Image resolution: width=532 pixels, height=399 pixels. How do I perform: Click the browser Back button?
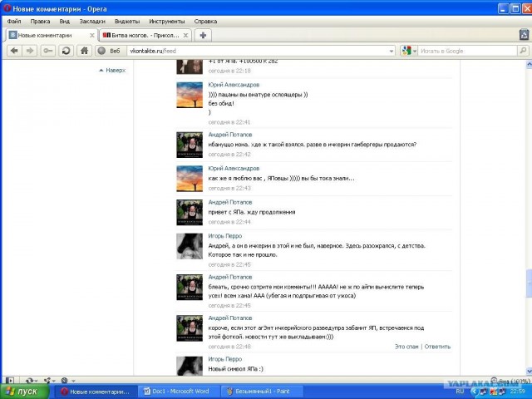click(x=14, y=51)
